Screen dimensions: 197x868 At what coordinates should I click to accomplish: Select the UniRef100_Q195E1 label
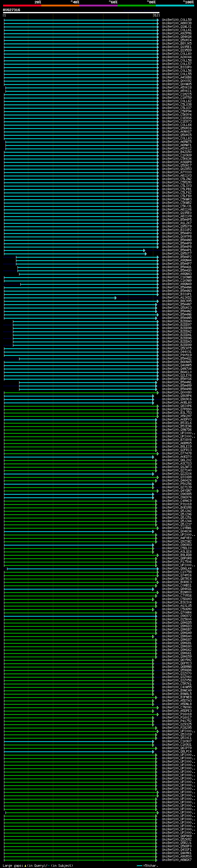[x=177, y=47]
